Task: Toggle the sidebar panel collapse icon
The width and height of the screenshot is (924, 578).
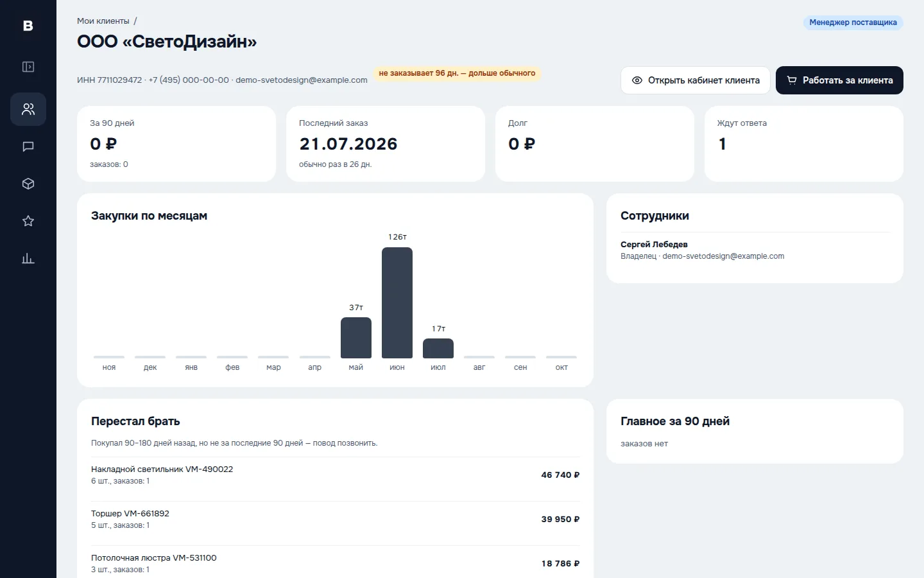Action: [28, 67]
